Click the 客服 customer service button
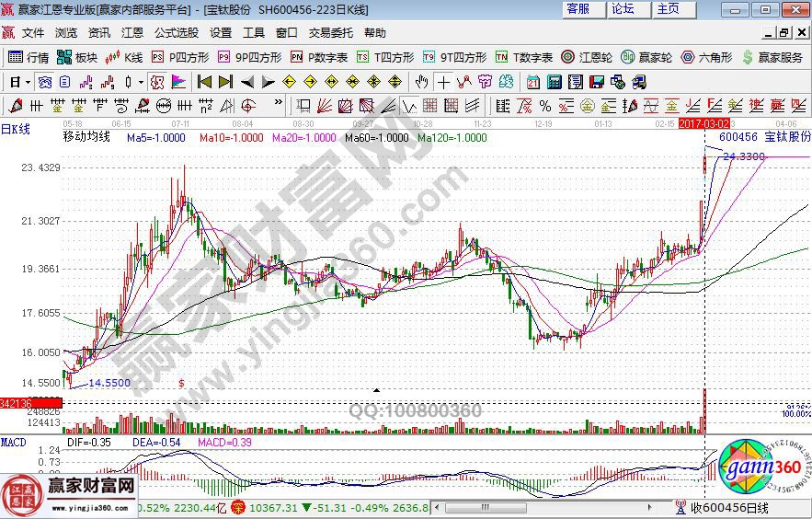This screenshot has height=519, width=812. tap(578, 9)
